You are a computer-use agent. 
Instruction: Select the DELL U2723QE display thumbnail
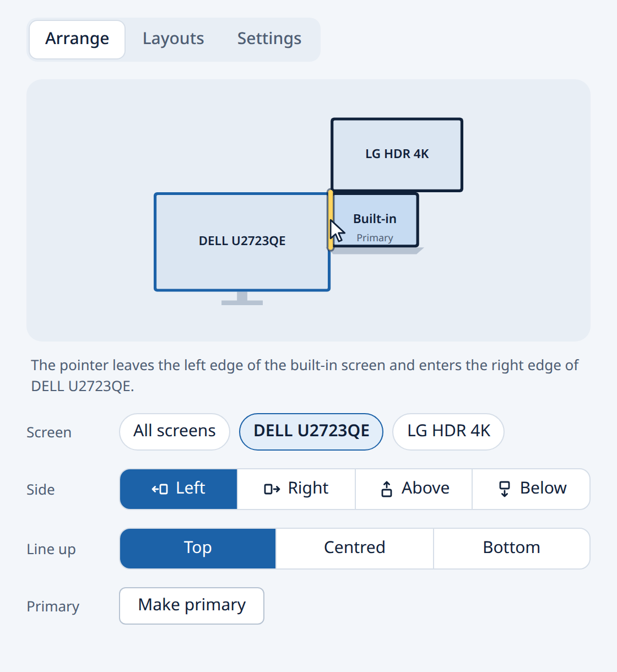pos(242,242)
